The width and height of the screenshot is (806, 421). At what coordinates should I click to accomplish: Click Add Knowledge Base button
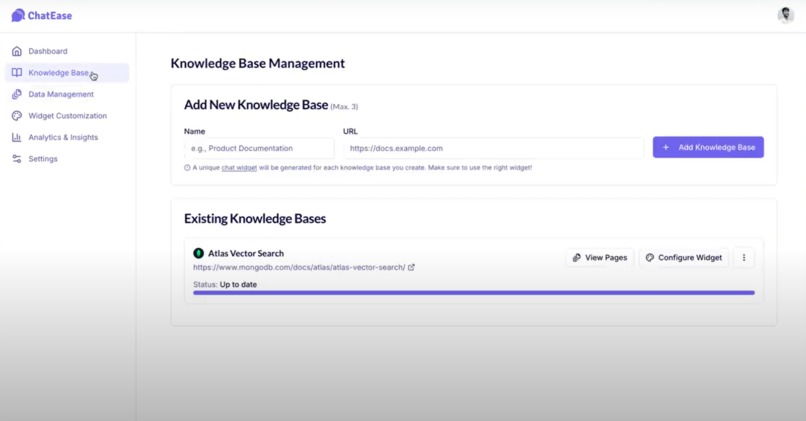(x=708, y=147)
